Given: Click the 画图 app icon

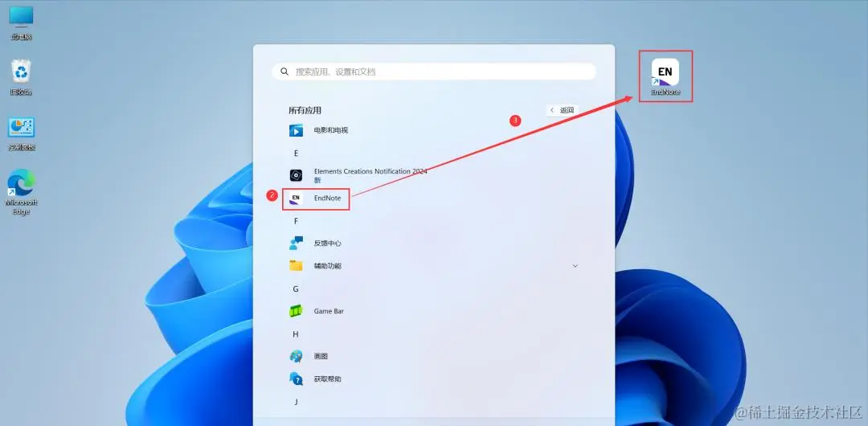Looking at the screenshot, I should [296, 356].
